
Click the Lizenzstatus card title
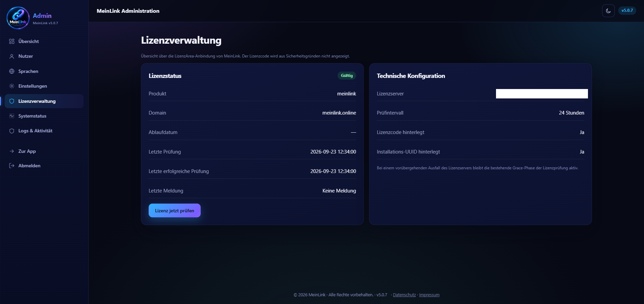(165, 76)
